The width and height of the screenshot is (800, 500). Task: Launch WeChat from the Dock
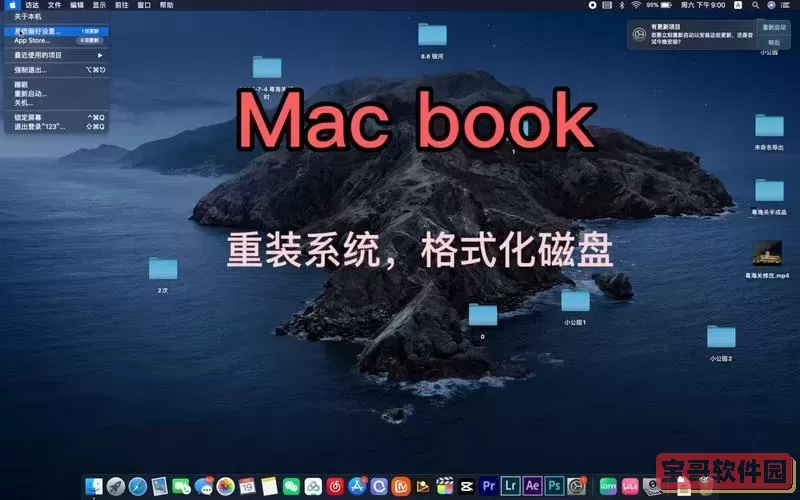(x=291, y=486)
